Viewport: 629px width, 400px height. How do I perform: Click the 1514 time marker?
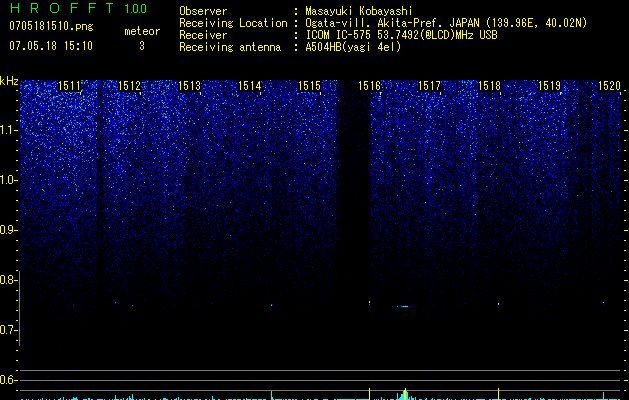pyautogui.click(x=250, y=86)
